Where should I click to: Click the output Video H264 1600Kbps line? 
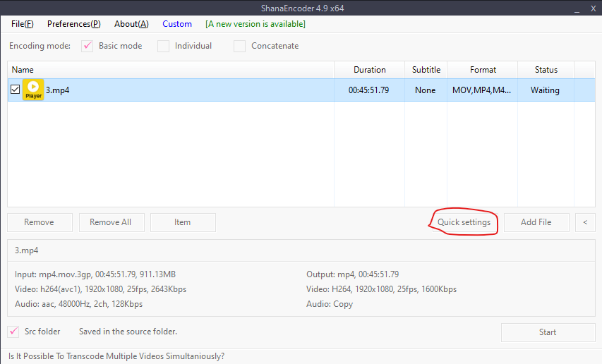381,289
